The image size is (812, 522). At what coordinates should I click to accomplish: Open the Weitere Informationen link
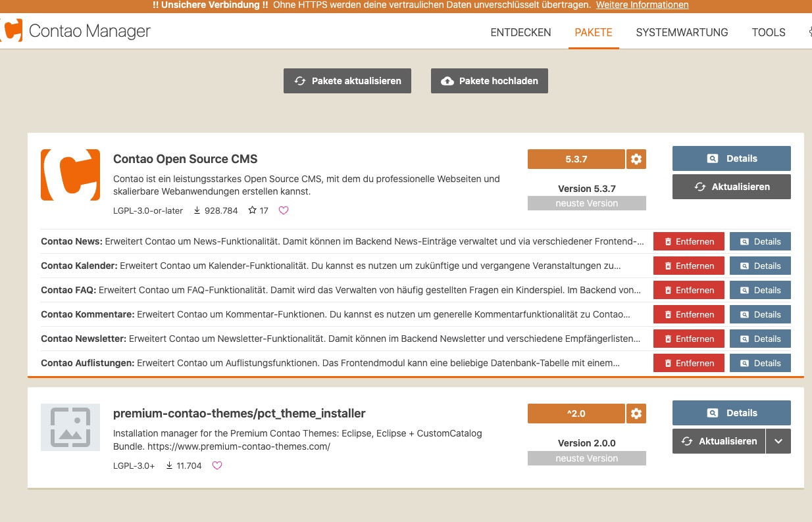tap(642, 5)
